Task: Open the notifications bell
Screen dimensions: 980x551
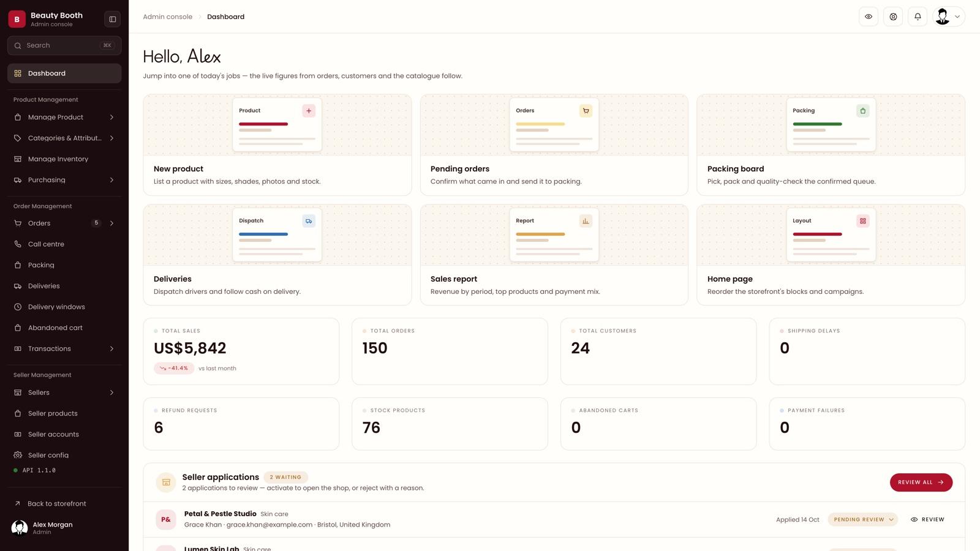Action: click(918, 17)
